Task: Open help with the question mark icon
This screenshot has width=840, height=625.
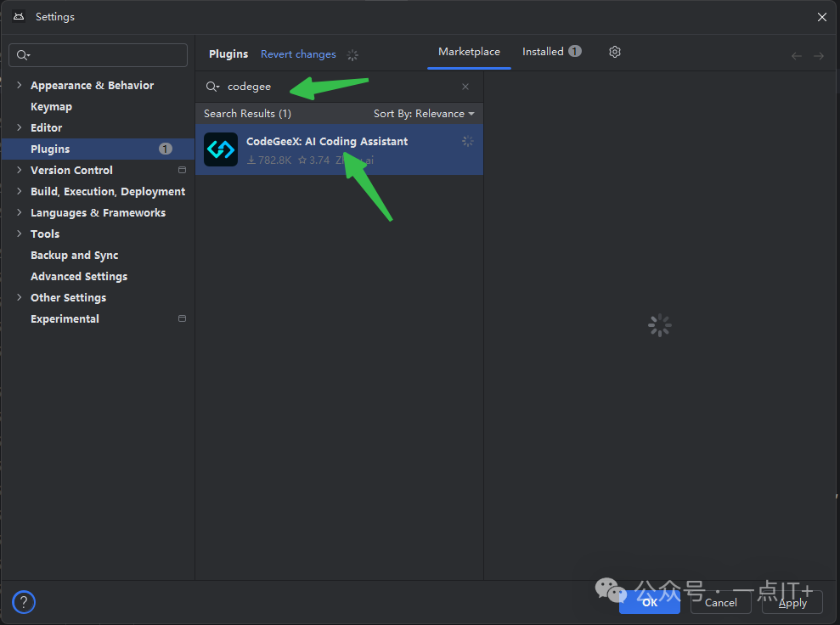Action: click(x=24, y=602)
